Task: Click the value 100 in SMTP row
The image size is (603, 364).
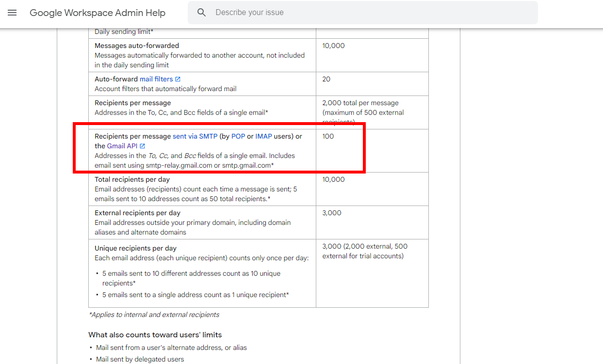Action: click(x=328, y=136)
